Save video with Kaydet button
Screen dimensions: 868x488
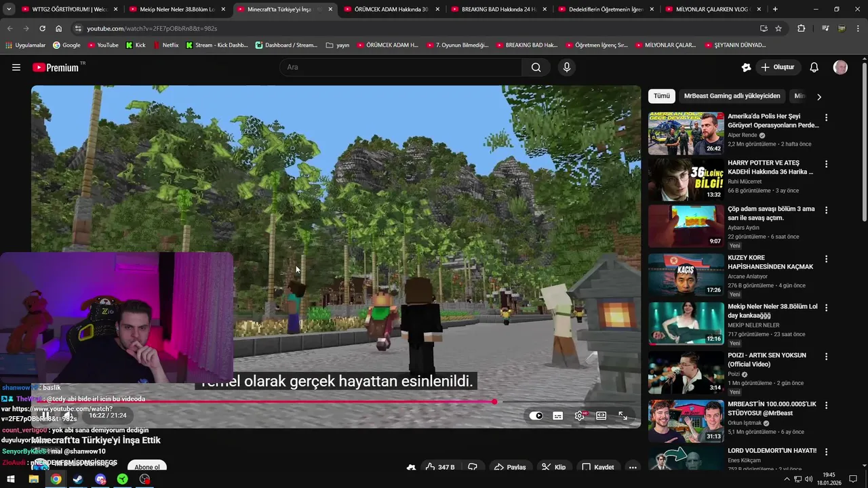click(597, 467)
